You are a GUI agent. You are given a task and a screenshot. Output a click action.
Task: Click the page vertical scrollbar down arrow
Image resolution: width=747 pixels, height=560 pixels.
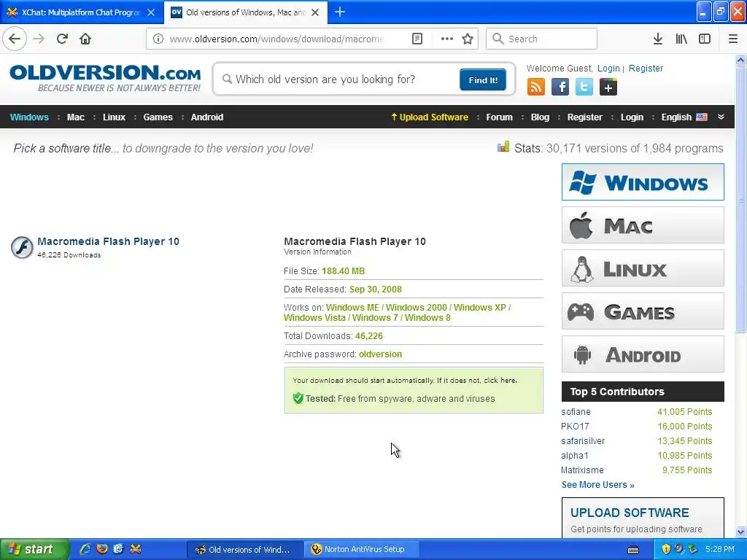pos(740,532)
